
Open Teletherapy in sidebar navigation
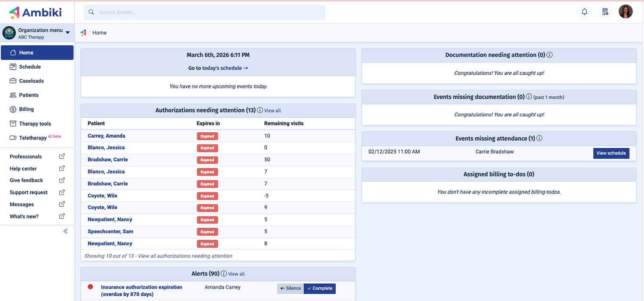coord(33,138)
